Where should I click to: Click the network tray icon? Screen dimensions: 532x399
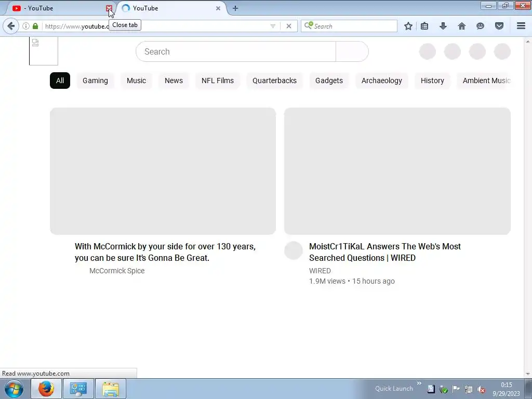pyautogui.click(x=469, y=389)
